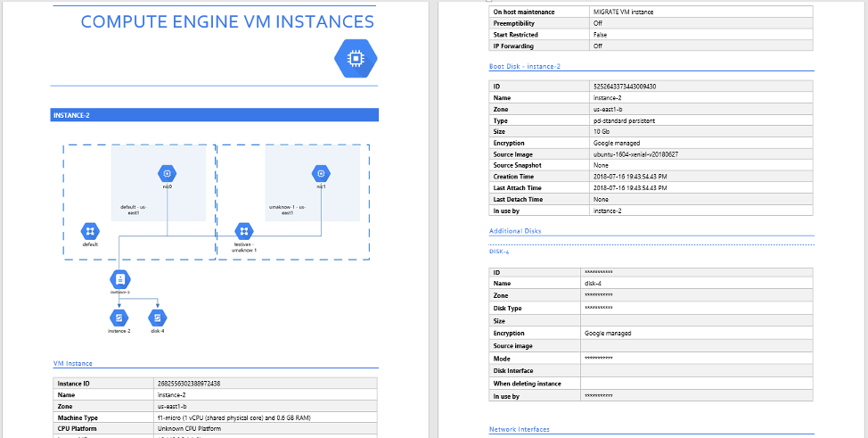Click the ubuntu-1604-xenial source image value
This screenshot has width=868, height=438.
(635, 154)
